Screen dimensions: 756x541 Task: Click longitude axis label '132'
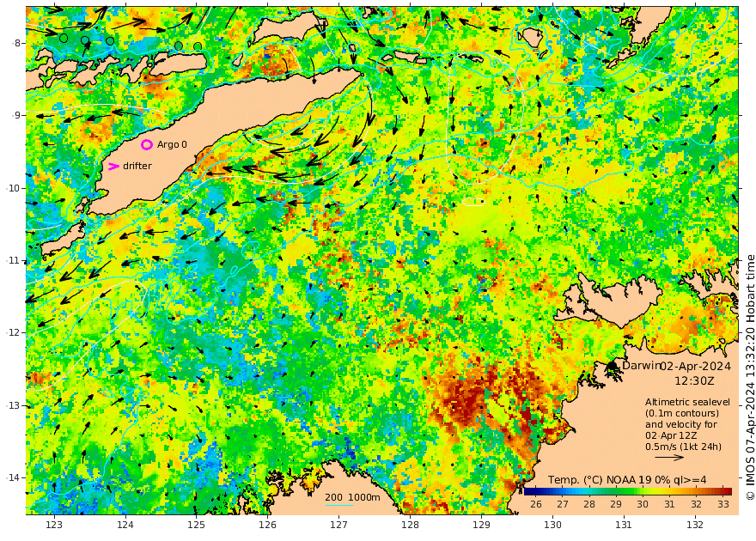coord(695,525)
